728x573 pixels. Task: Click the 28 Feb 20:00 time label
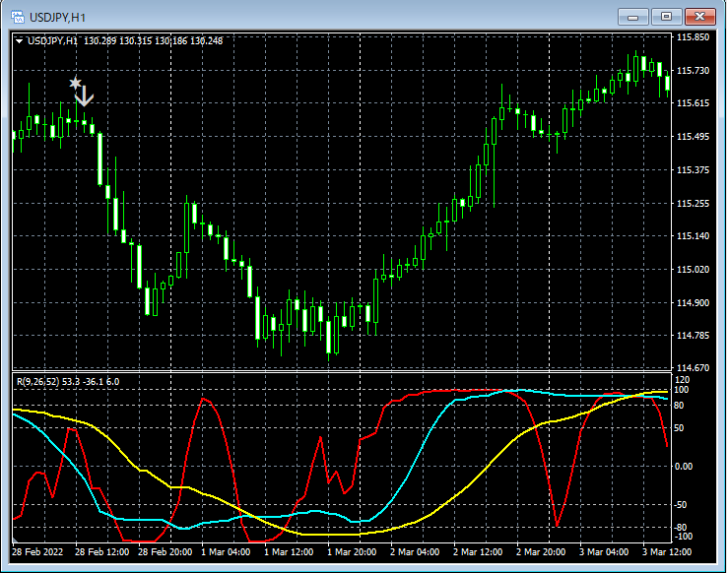pos(165,552)
